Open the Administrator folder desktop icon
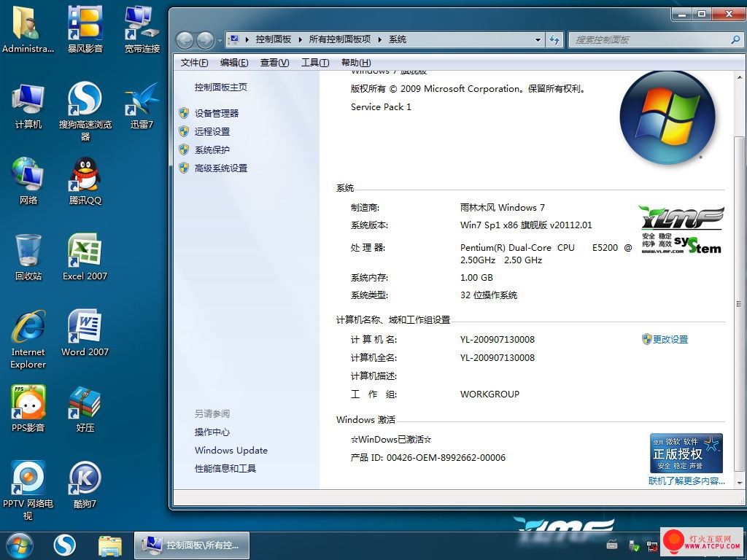The image size is (747, 560). [x=28, y=29]
